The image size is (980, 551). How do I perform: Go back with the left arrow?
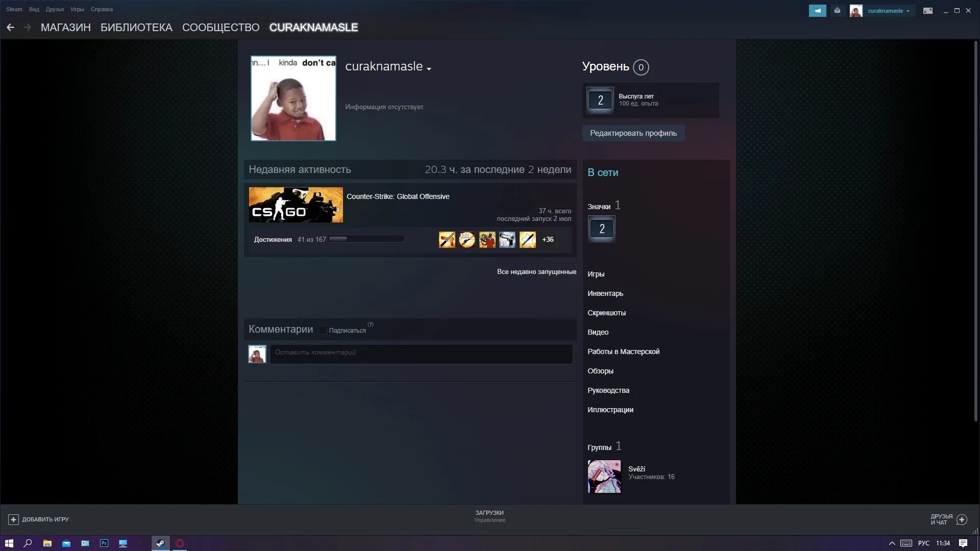point(10,28)
